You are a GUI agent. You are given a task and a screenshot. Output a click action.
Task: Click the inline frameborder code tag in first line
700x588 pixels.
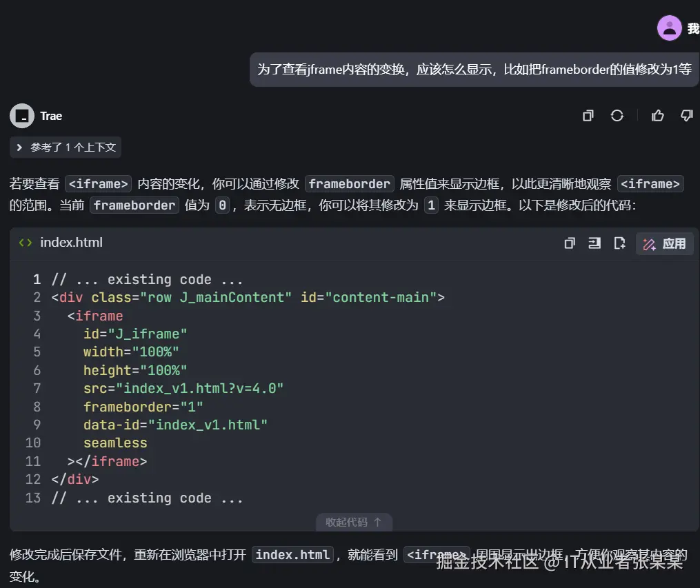[x=350, y=184]
